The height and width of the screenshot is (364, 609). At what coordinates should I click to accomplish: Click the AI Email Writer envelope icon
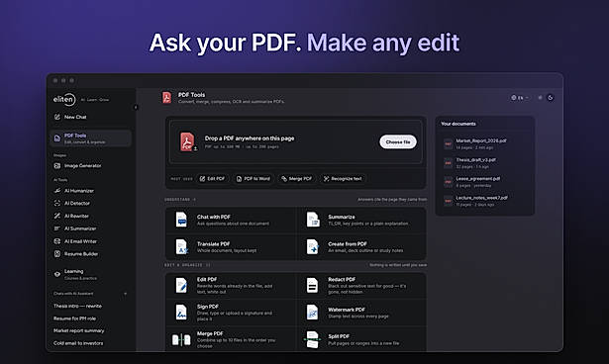click(x=57, y=241)
